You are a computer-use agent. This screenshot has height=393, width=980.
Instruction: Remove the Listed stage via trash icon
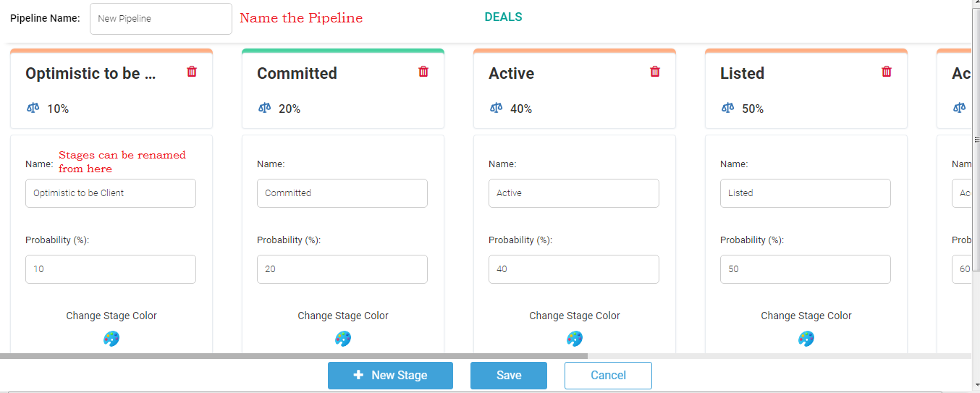point(887,72)
